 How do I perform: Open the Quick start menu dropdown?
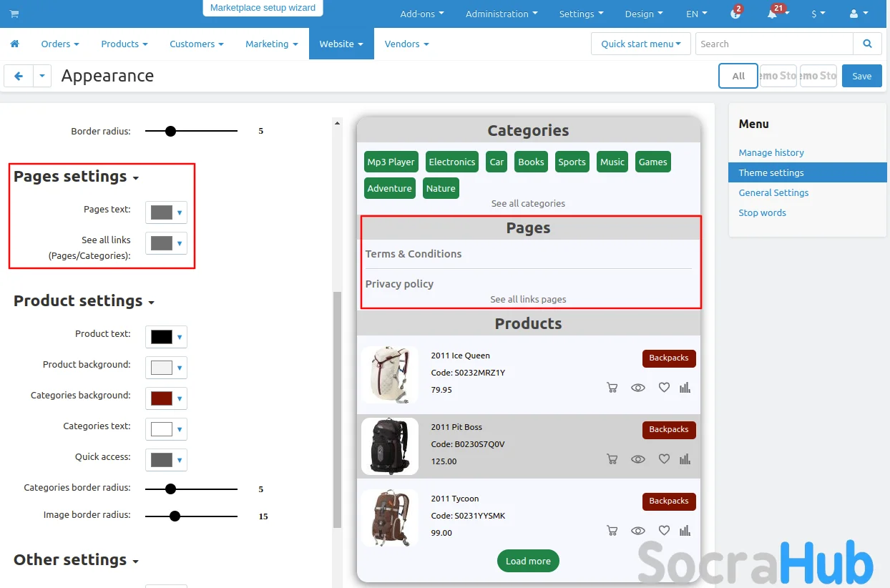640,44
